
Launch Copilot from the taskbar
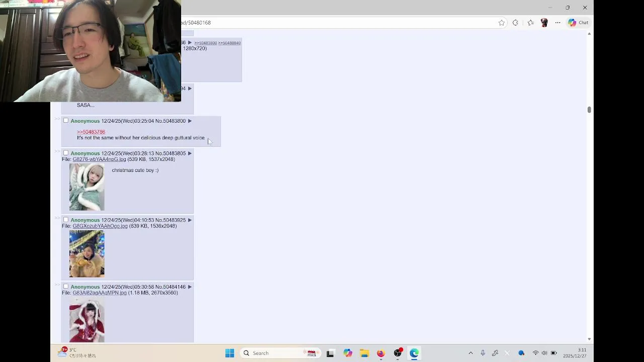(348, 353)
